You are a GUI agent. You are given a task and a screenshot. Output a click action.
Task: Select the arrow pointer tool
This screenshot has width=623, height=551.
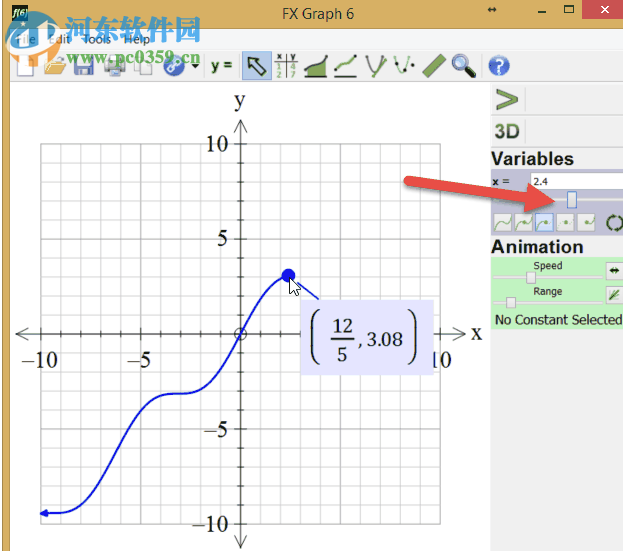[x=257, y=66]
